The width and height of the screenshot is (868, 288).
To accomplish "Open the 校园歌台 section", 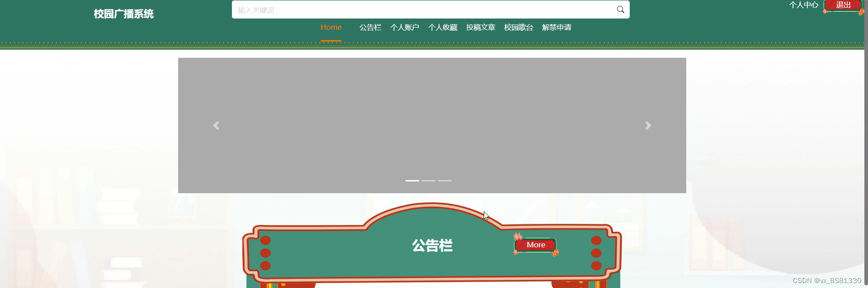I will 519,28.
